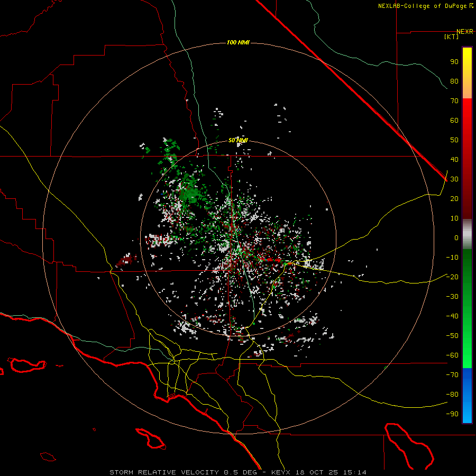Pick the 20 knot value on the scale
This screenshot has width=476, height=476.
click(x=454, y=198)
